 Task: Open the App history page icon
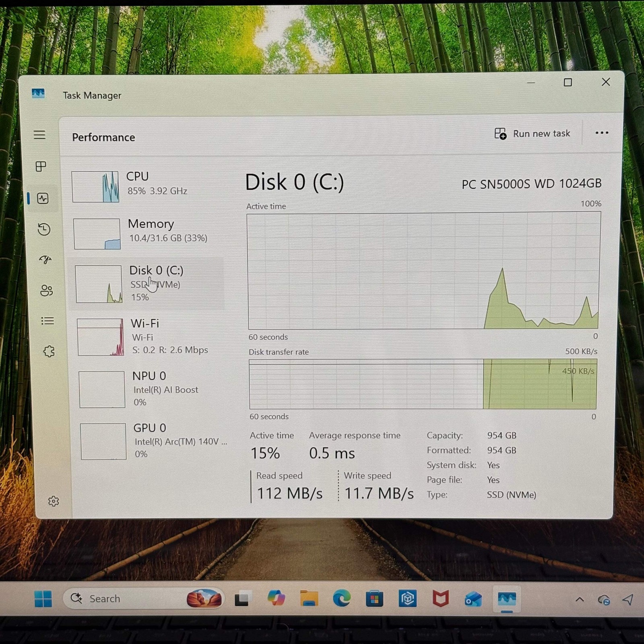[x=44, y=229]
